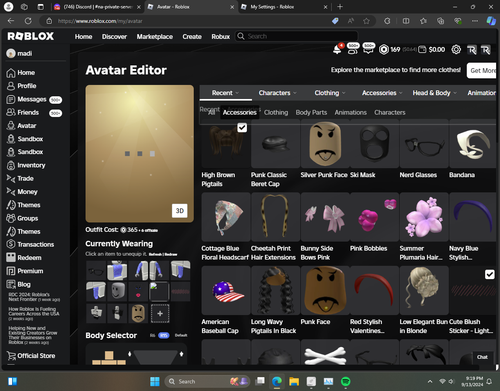Image resolution: width=500 pixels, height=391 pixels.
Task: Go to Friends in the sidebar
Action: point(23,113)
